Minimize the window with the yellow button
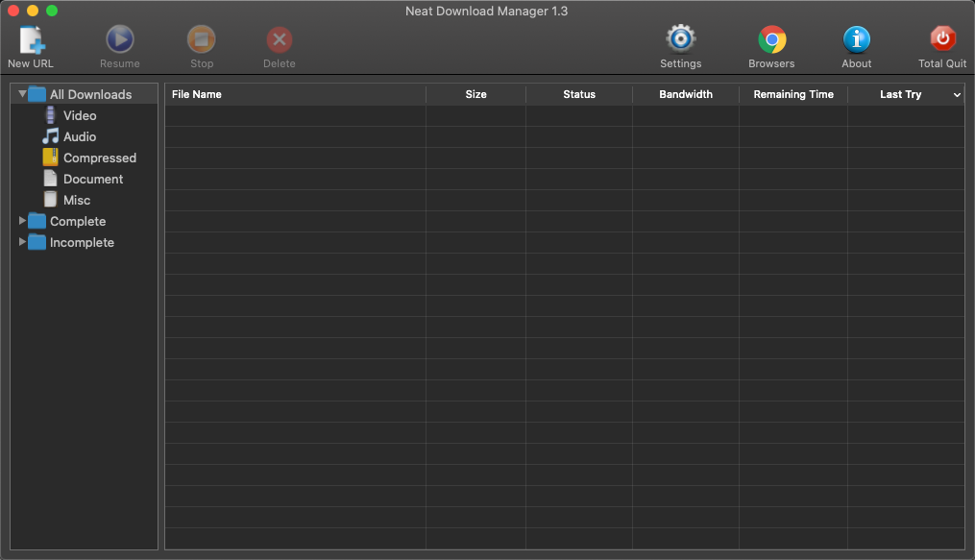The image size is (975, 560). coord(33,11)
